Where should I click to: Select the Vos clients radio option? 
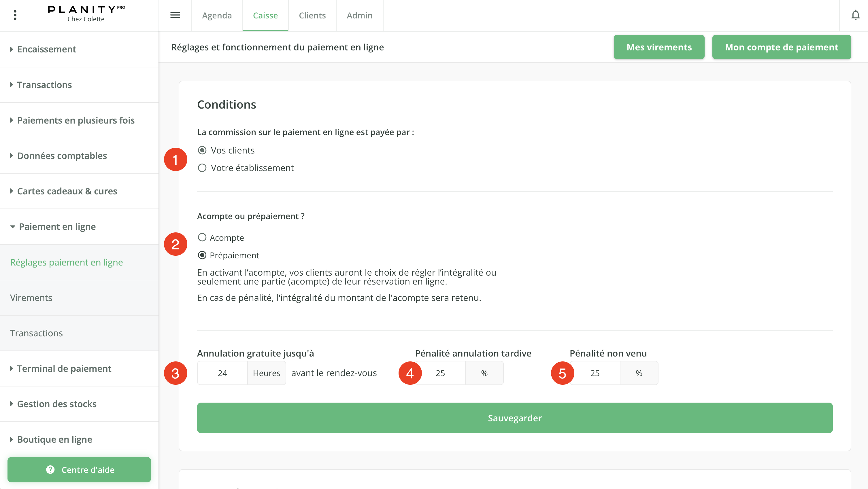click(202, 150)
